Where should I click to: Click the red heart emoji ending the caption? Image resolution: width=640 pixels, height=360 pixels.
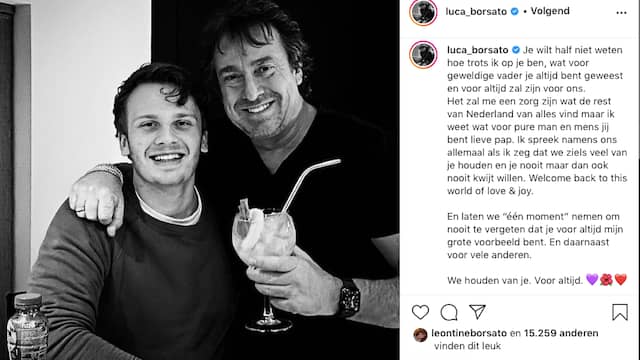point(620,280)
